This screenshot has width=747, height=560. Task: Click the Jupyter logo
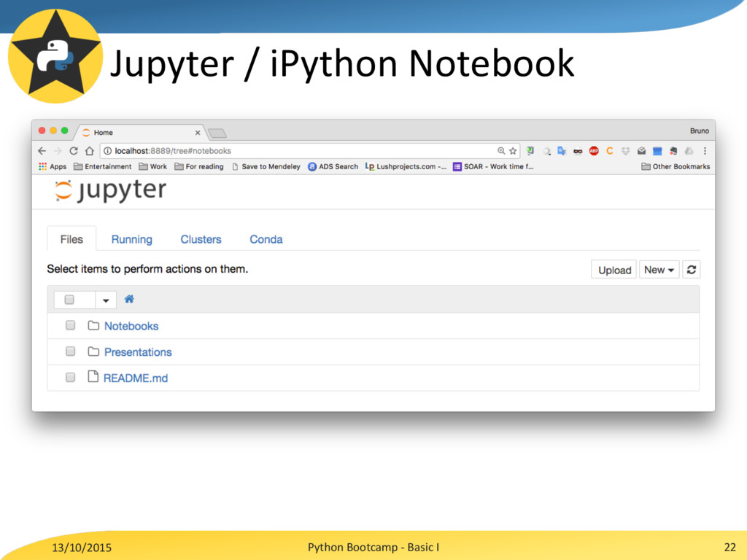111,190
